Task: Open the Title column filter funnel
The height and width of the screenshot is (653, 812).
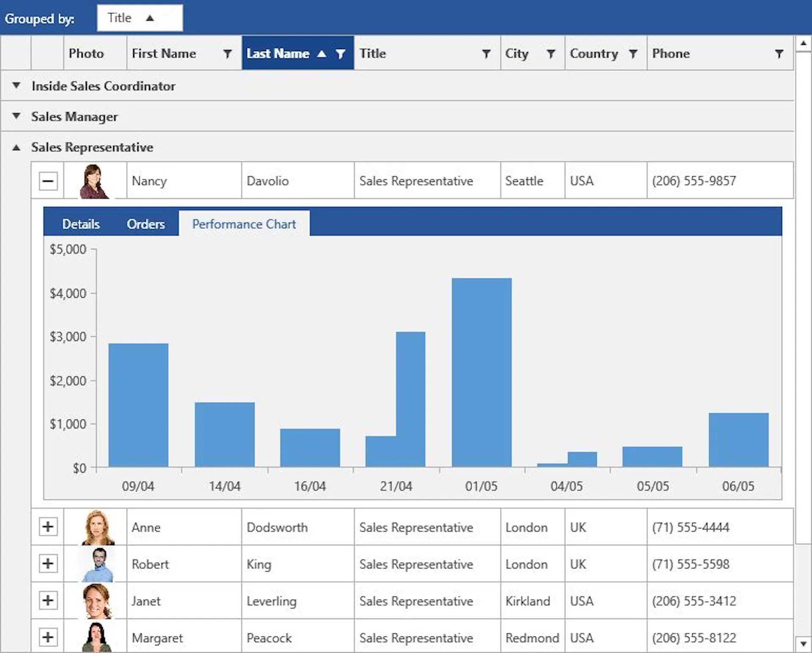Action: (486, 54)
